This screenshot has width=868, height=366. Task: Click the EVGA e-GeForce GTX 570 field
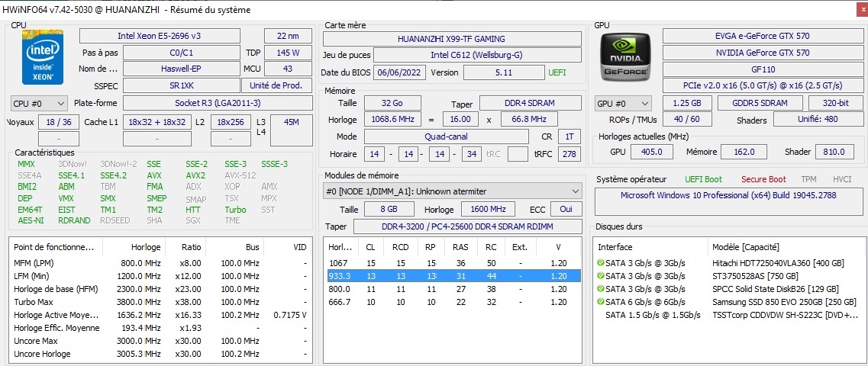[762, 36]
